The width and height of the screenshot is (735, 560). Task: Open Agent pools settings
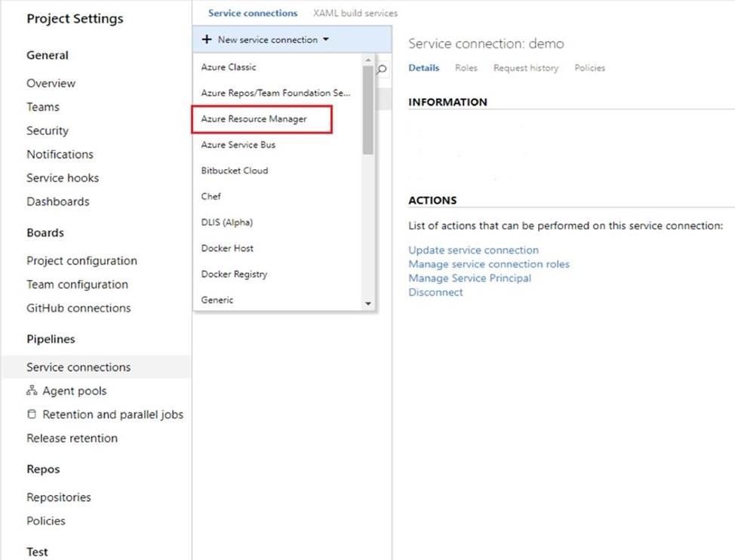[x=75, y=390]
